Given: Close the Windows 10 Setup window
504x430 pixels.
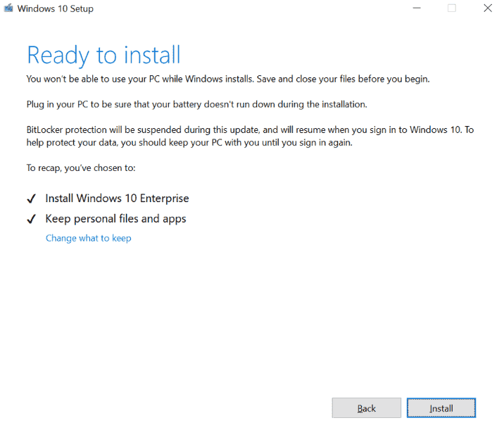Looking at the screenshot, I should [x=488, y=8].
